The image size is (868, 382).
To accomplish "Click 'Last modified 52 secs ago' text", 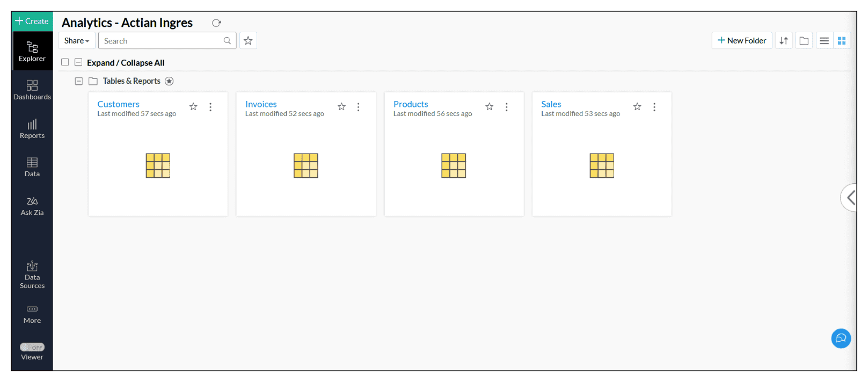I will click(285, 114).
